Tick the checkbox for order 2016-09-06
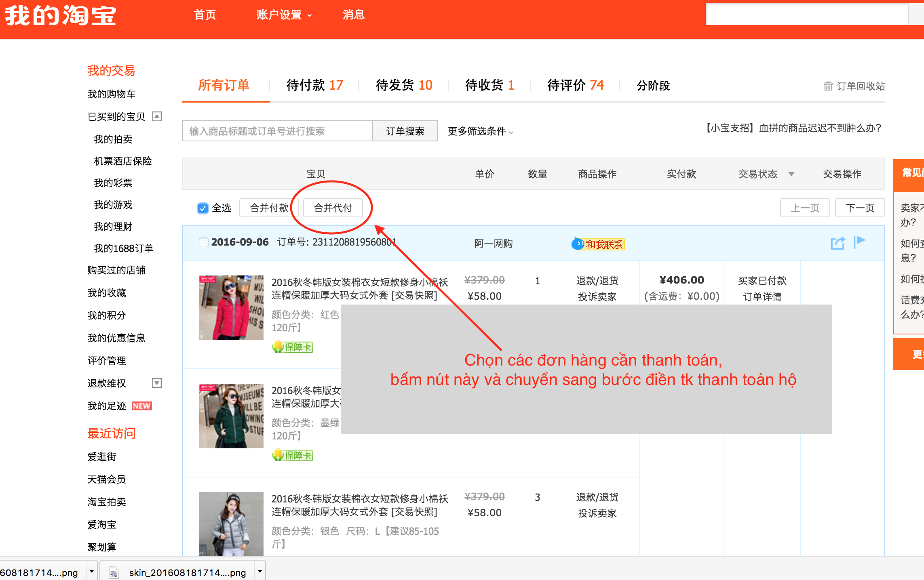The height and width of the screenshot is (580, 924). [204, 242]
